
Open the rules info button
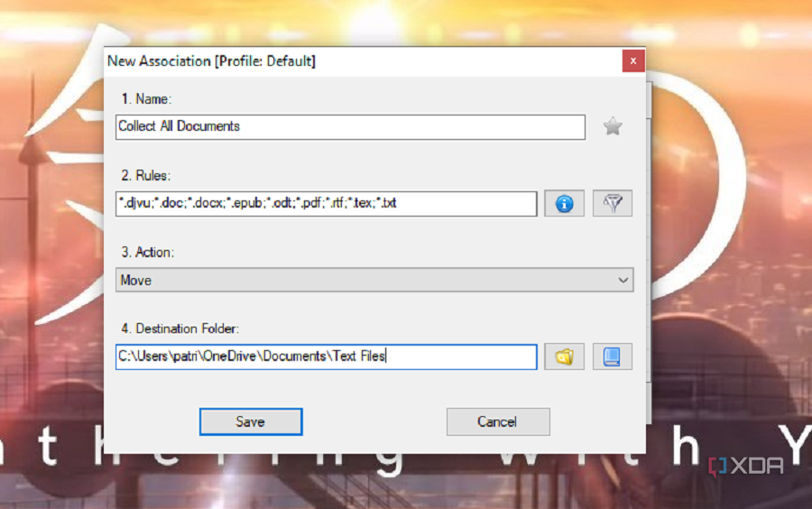[564, 203]
